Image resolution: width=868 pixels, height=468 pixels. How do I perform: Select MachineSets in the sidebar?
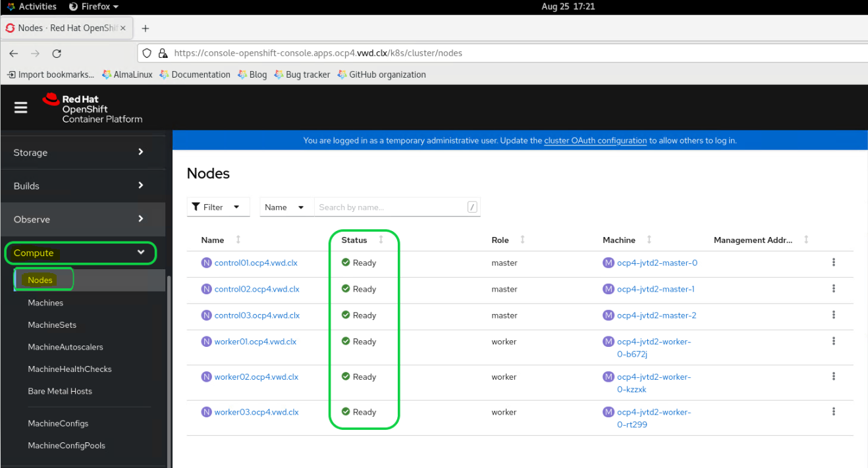52,325
